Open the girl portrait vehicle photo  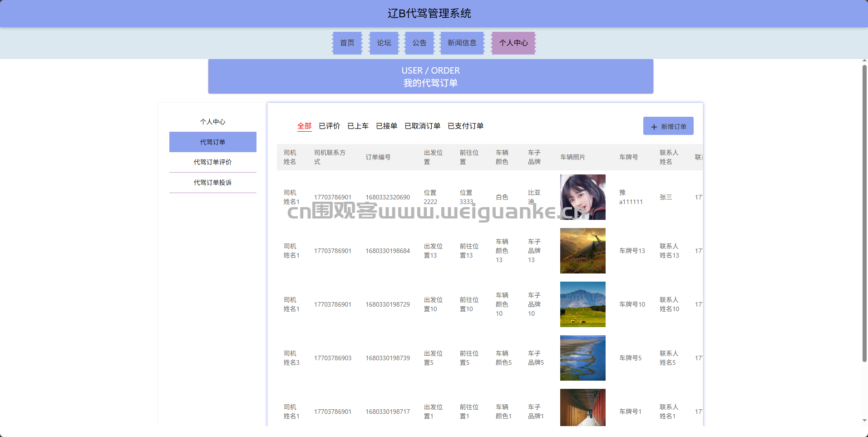click(x=583, y=197)
